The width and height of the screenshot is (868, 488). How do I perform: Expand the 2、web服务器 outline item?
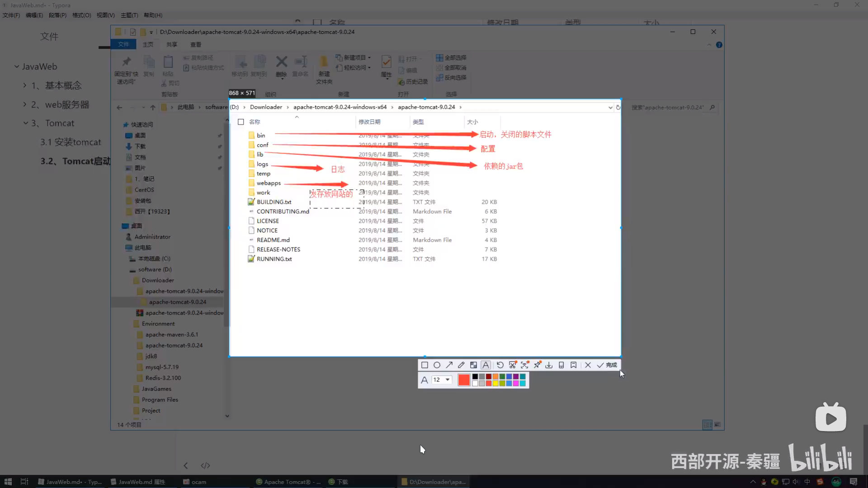pos(25,104)
